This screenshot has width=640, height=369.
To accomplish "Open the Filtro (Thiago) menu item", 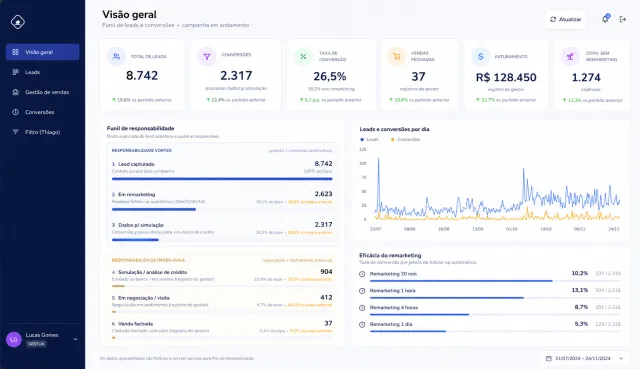I will tap(42, 132).
